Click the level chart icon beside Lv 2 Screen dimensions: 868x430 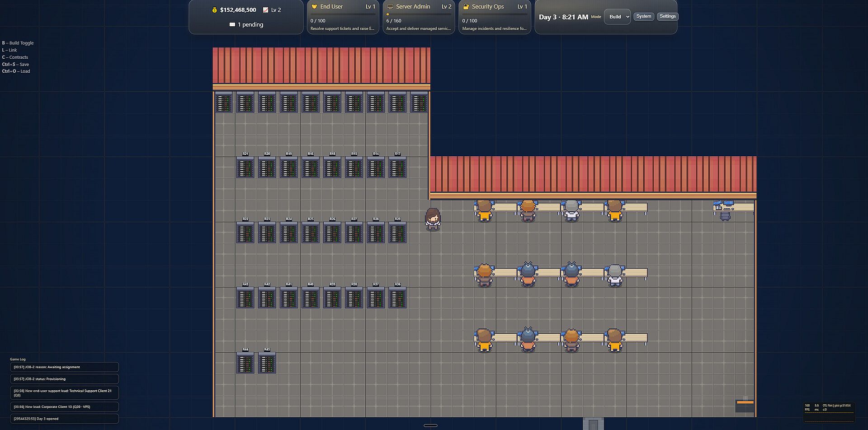coord(265,10)
